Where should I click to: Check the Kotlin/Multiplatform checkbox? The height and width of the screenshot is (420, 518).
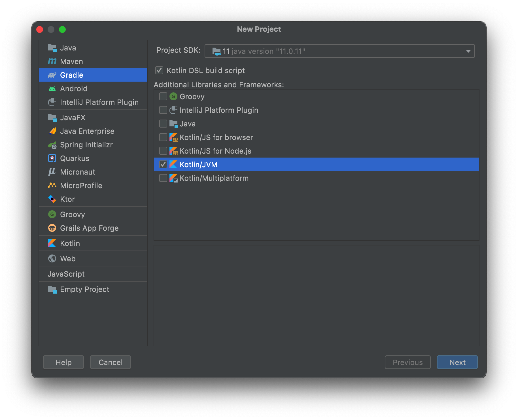163,178
